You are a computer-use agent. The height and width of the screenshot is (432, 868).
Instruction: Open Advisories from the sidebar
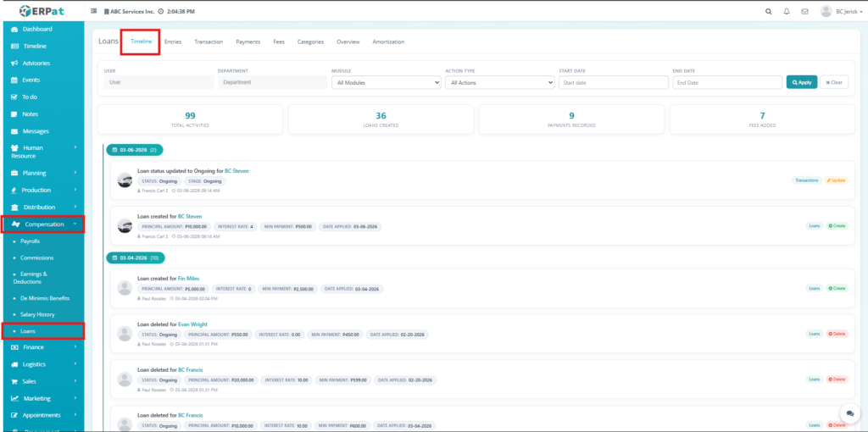(35, 63)
